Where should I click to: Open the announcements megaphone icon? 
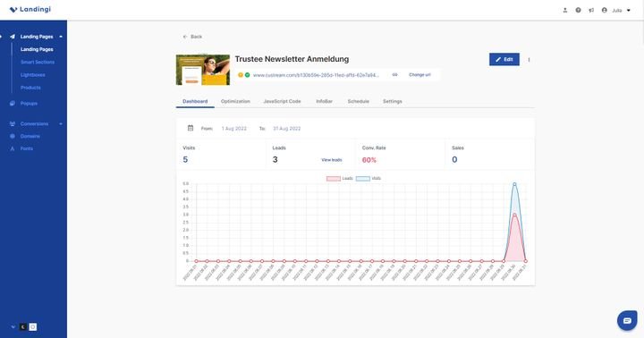(x=591, y=10)
